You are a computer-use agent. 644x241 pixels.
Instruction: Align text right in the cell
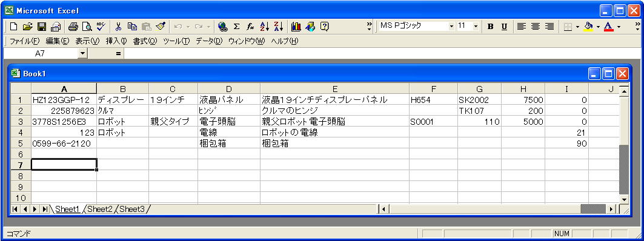[549, 27]
